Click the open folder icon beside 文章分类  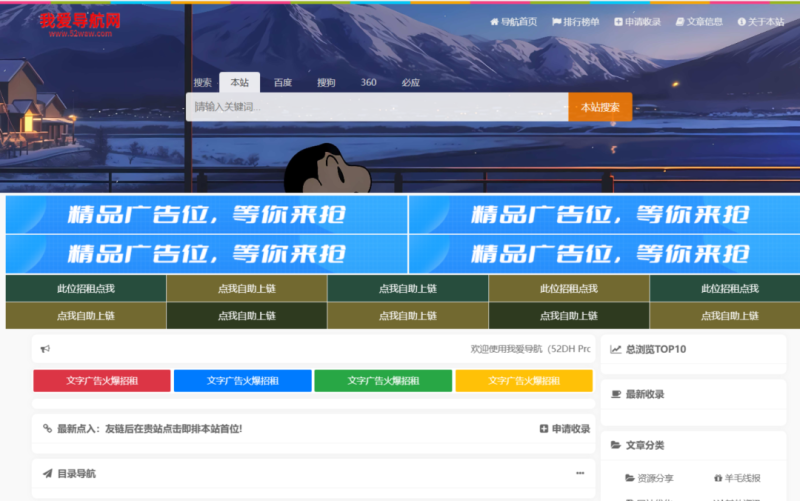tap(616, 445)
